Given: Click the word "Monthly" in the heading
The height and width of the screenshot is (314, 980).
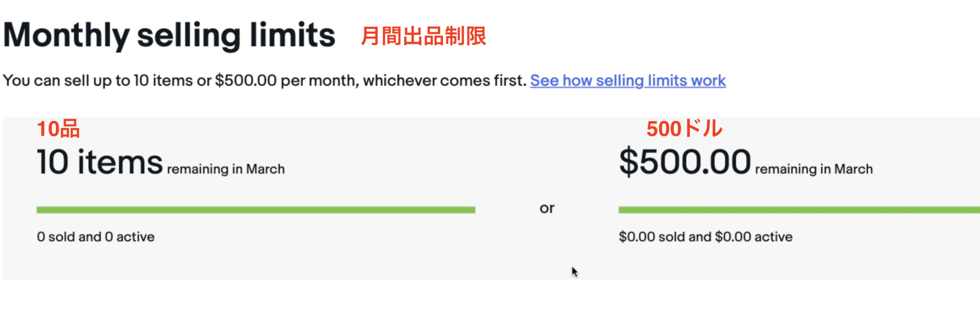Looking at the screenshot, I should tap(66, 35).
